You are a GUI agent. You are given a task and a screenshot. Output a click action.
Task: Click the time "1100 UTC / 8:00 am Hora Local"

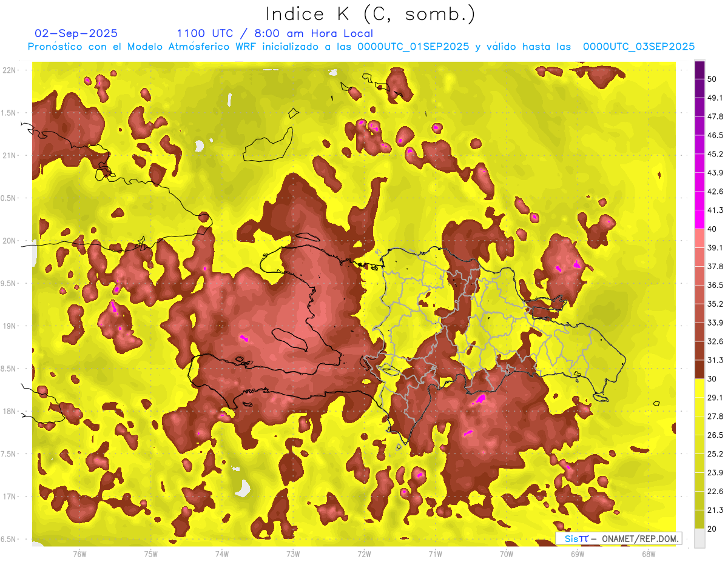[x=275, y=33]
